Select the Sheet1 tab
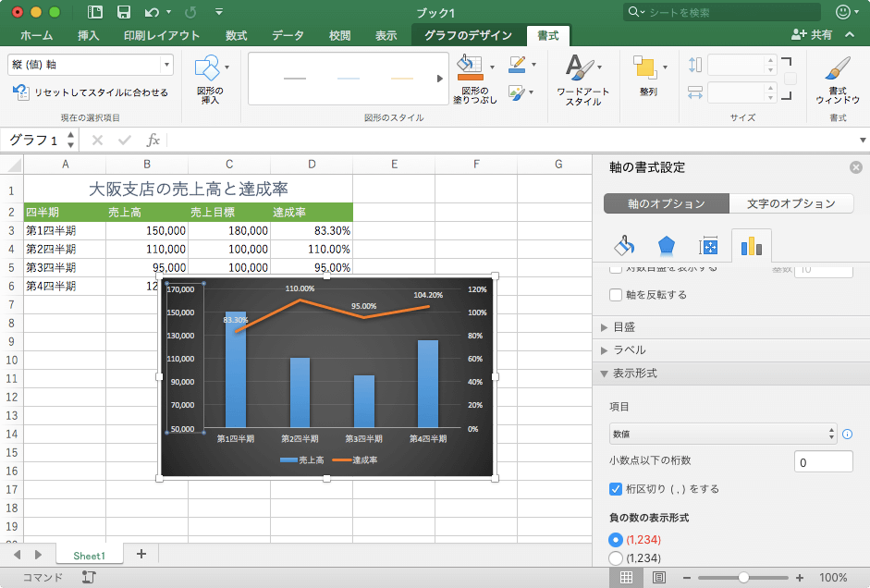This screenshot has height=588, width=870. (x=89, y=556)
